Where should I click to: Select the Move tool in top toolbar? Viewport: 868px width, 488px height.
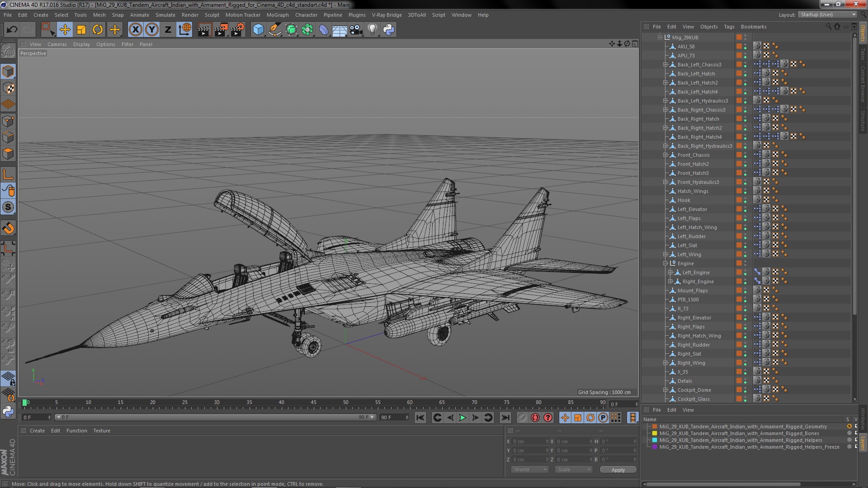(65, 30)
